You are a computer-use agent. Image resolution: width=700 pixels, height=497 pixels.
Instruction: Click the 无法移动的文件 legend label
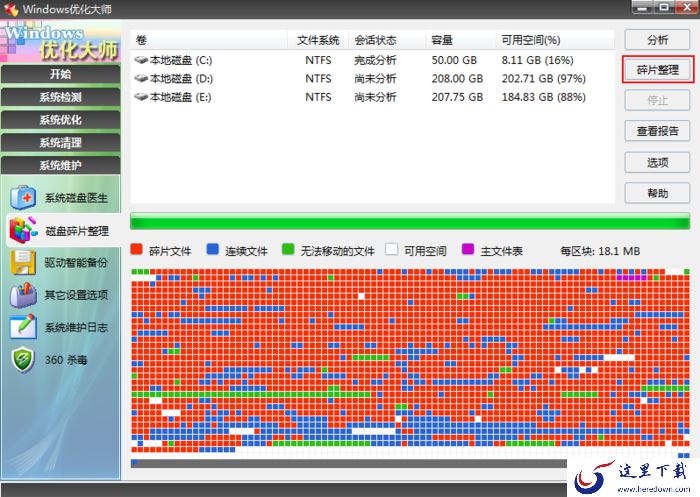(337, 251)
